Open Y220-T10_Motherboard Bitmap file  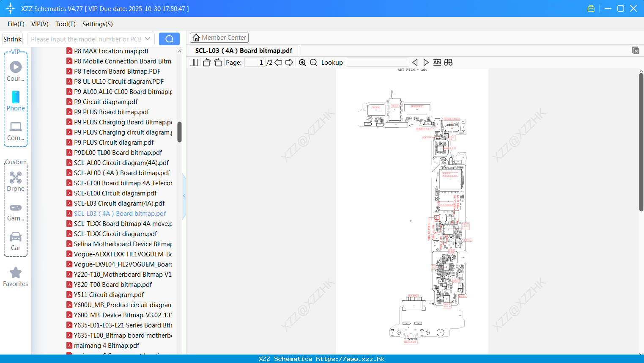click(123, 274)
